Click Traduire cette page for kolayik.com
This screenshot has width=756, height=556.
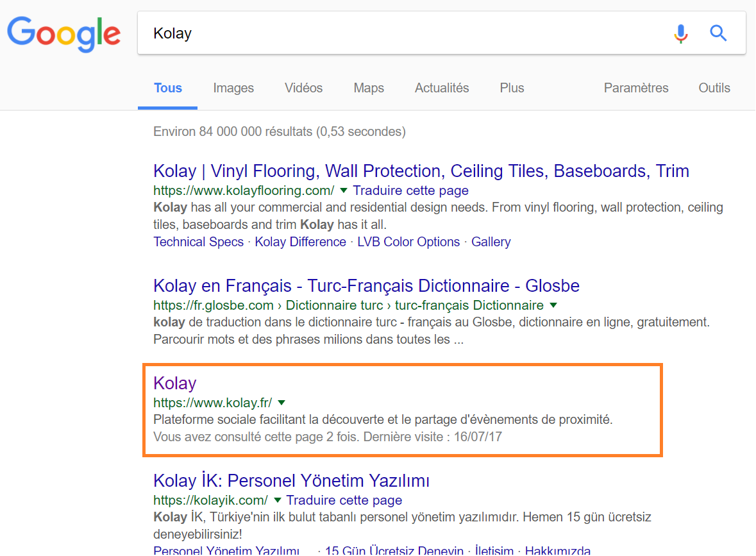(x=344, y=500)
